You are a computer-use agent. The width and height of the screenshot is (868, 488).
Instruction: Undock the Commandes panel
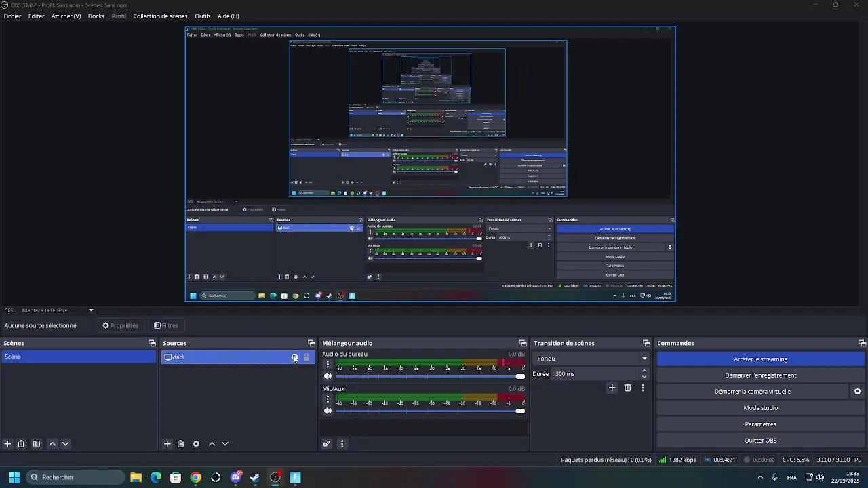pyautogui.click(x=862, y=343)
